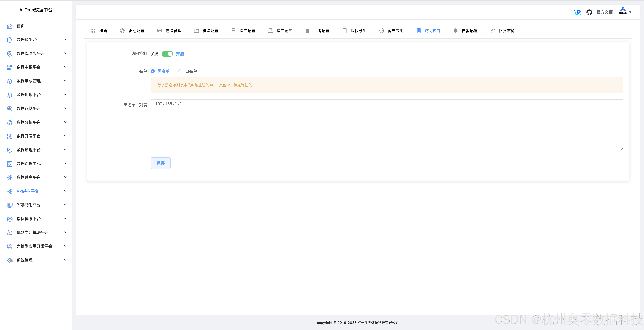Open the AllData user avatar dropdown

625,11
